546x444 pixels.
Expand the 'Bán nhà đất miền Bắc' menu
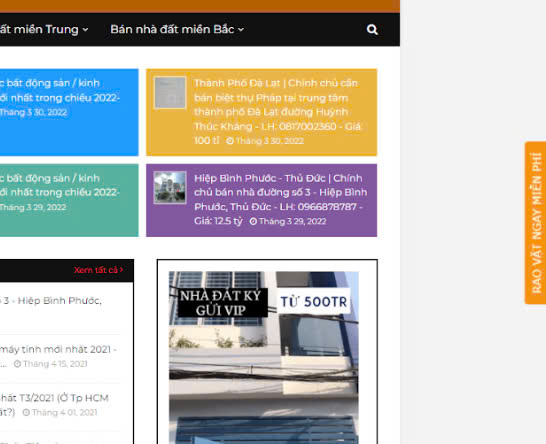pos(177,30)
